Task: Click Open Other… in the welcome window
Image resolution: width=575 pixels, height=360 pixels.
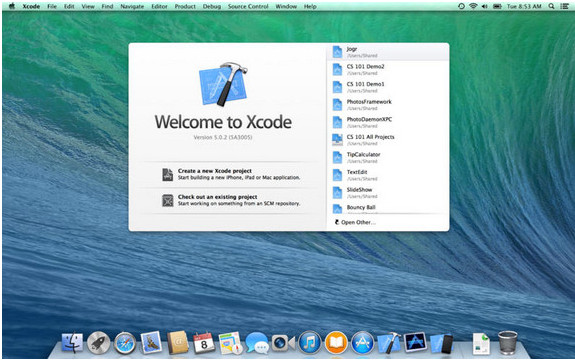Action: tap(355, 222)
